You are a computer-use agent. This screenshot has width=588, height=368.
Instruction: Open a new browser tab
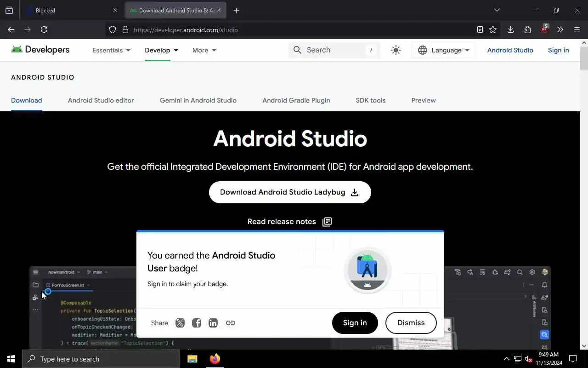[236, 10]
